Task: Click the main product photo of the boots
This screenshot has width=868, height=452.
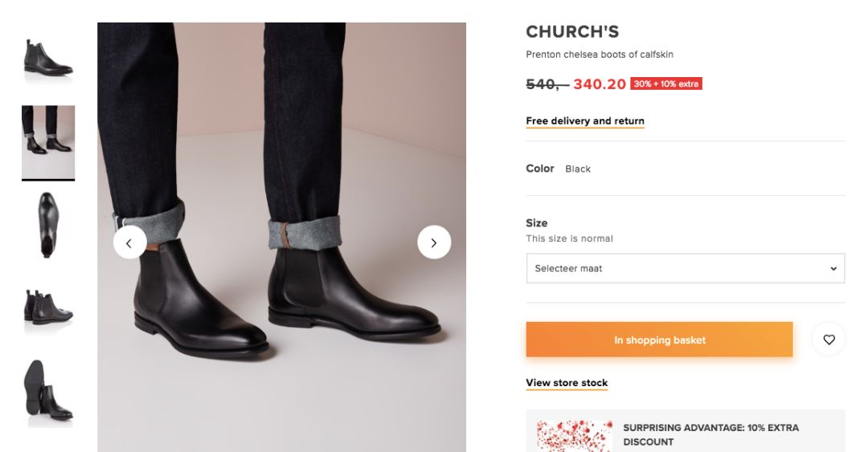Action: pyautogui.click(x=281, y=321)
